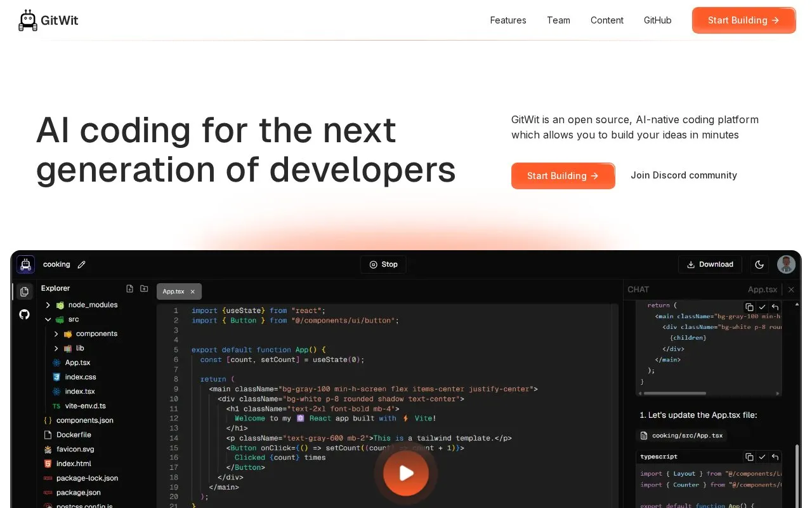The image size is (812, 508).
Task: Expand the lib folder chevron
Action: [x=56, y=348]
